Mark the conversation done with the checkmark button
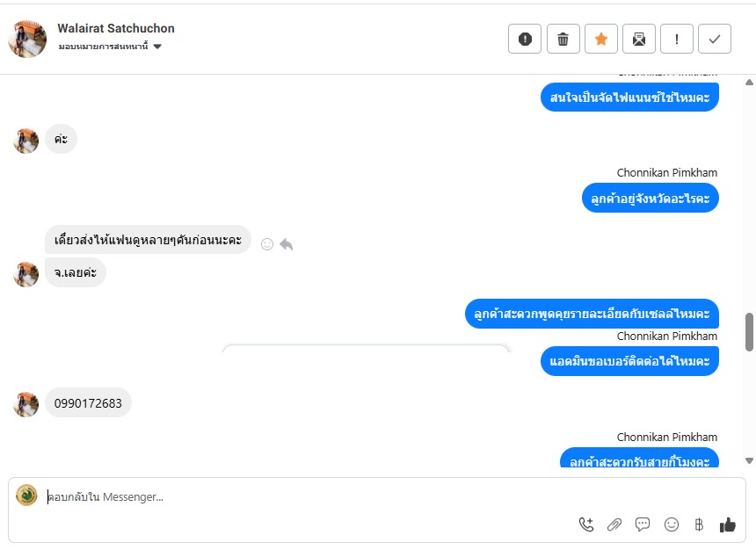The height and width of the screenshot is (550, 756). tap(715, 39)
